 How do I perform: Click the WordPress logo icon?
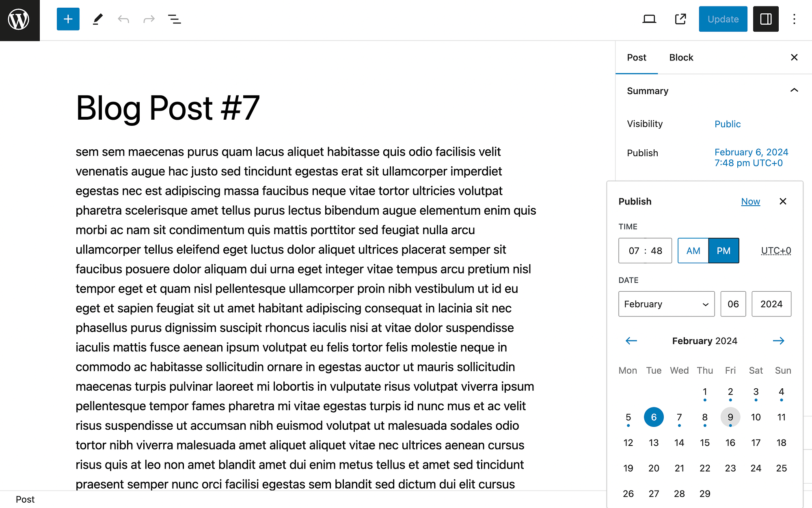(x=20, y=19)
